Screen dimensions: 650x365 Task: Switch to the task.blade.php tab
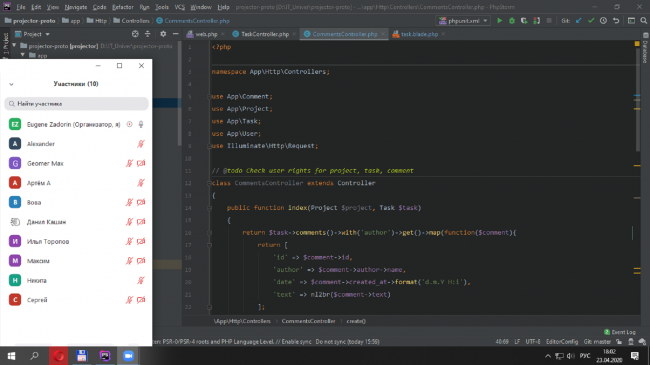pyautogui.click(x=419, y=34)
